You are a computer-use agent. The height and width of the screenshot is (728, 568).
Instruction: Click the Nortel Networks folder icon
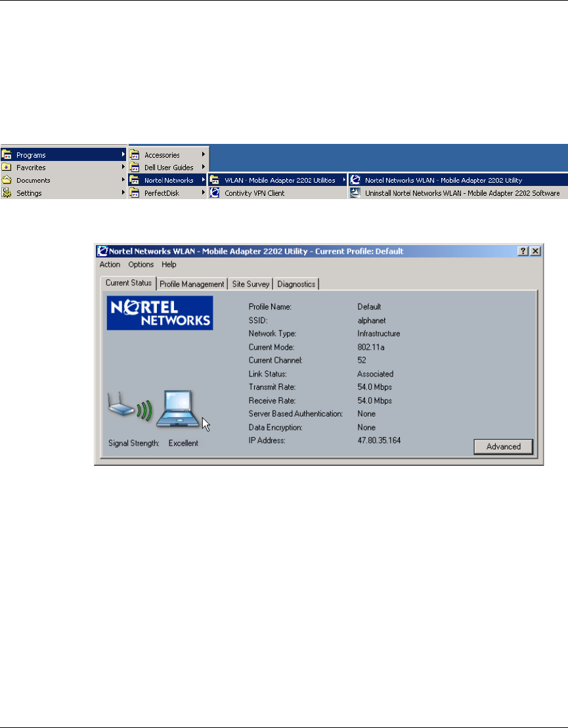[x=135, y=180]
